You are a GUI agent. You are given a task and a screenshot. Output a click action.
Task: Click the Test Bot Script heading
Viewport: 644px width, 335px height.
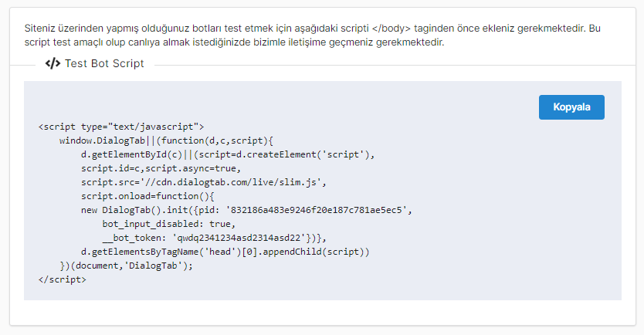[x=105, y=64]
